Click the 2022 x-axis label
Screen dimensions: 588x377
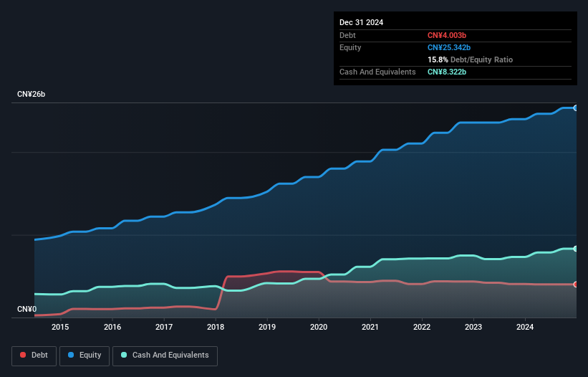(422, 327)
